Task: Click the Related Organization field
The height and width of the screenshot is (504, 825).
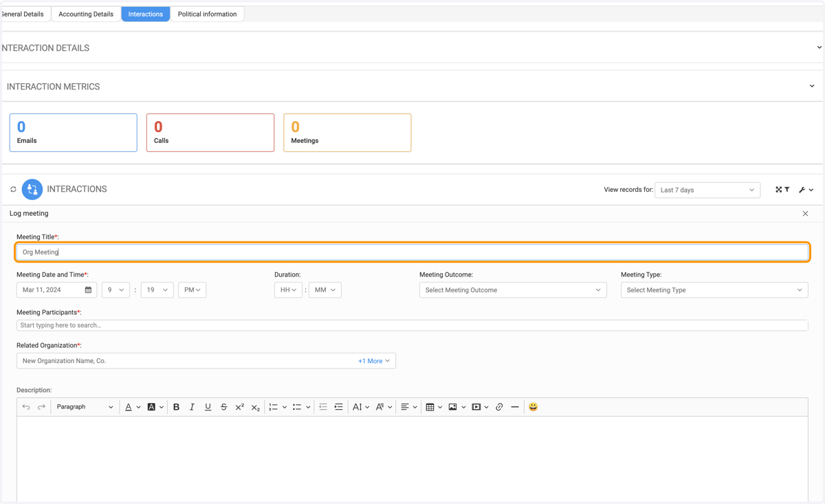Action: (206, 361)
